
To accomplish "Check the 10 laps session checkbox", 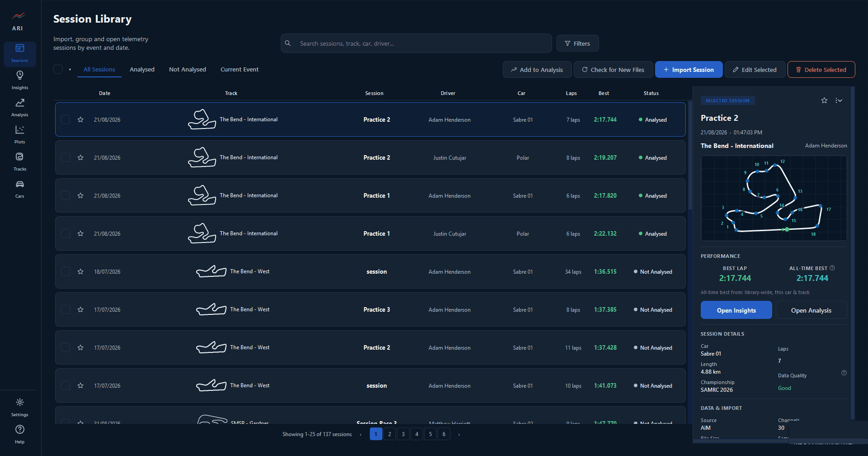I will pyautogui.click(x=66, y=385).
